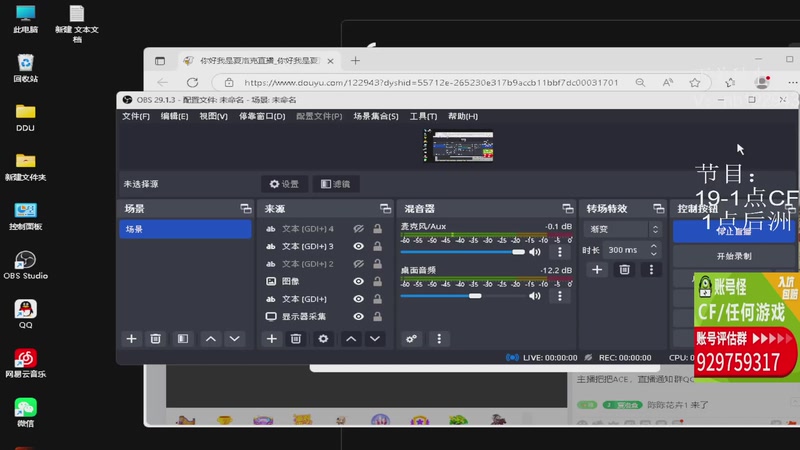
Task: Open source properties gear icon
Action: pos(323,339)
